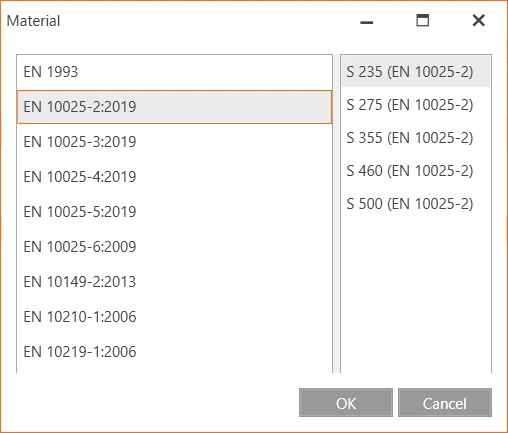Confirm material with OK button
Viewport: 508px width, 433px height.
click(x=346, y=403)
